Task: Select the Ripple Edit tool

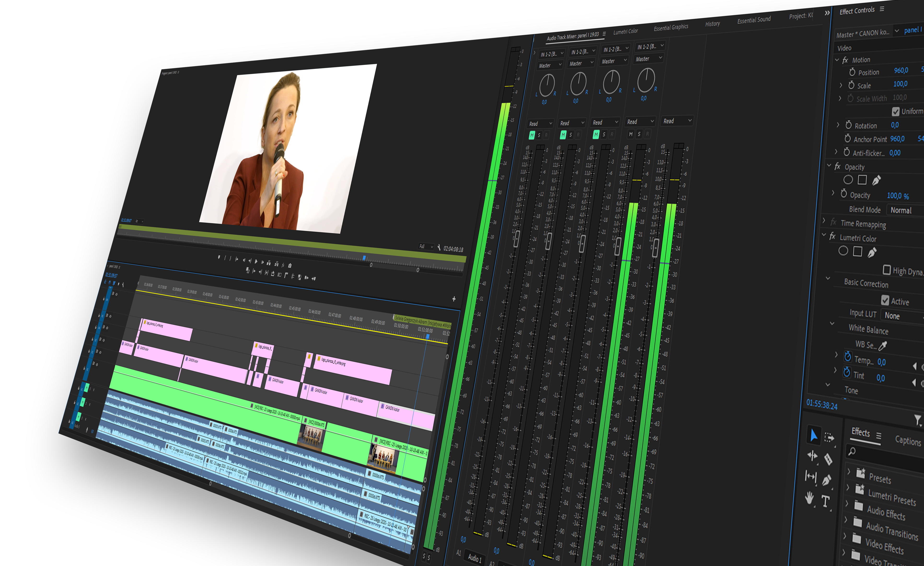Action: click(812, 456)
